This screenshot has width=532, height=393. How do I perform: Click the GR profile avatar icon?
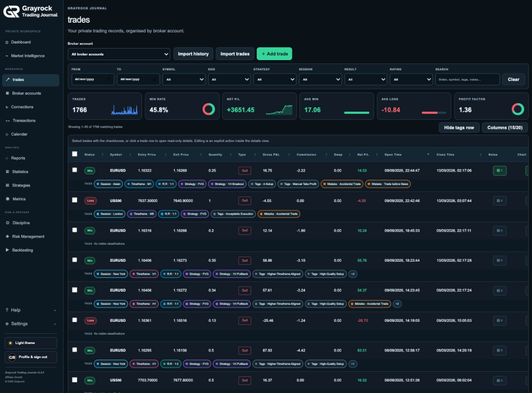(12, 357)
